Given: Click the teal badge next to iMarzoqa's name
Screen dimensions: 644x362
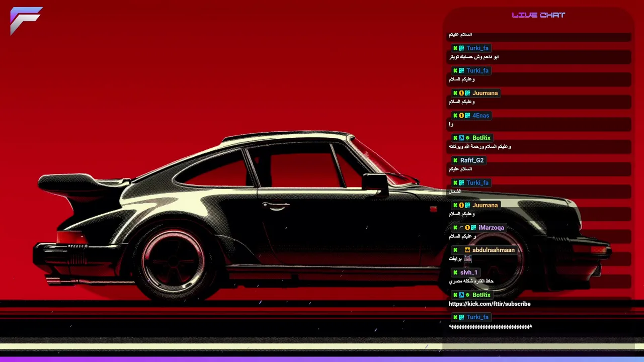Looking at the screenshot, I should point(473,228).
